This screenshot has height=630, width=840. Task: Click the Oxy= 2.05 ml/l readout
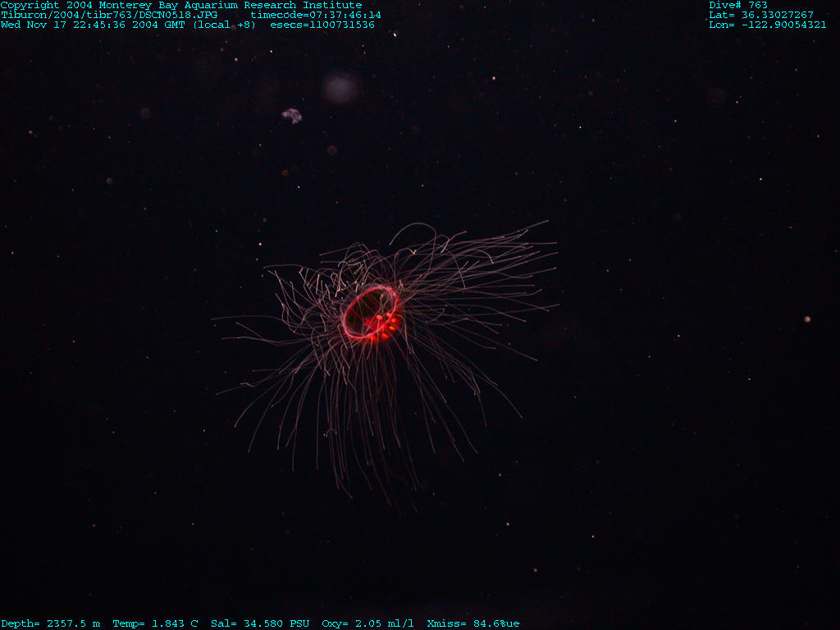point(368,623)
